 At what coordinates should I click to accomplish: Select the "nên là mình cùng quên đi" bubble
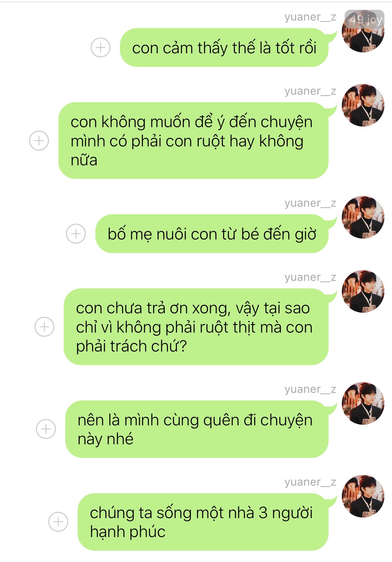(x=197, y=429)
